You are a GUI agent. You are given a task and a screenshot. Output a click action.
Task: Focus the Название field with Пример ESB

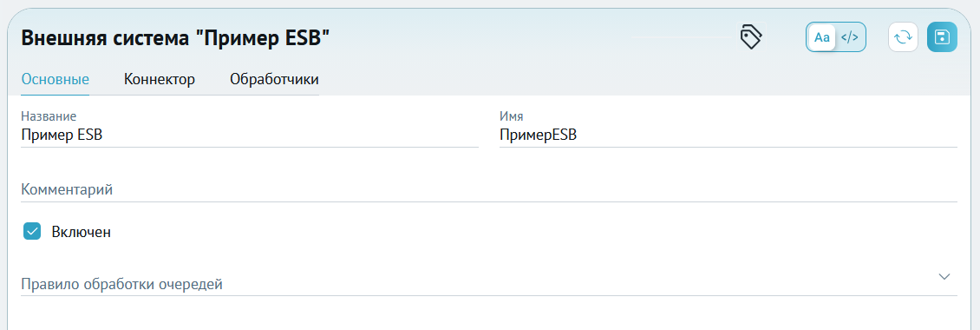[x=250, y=135]
